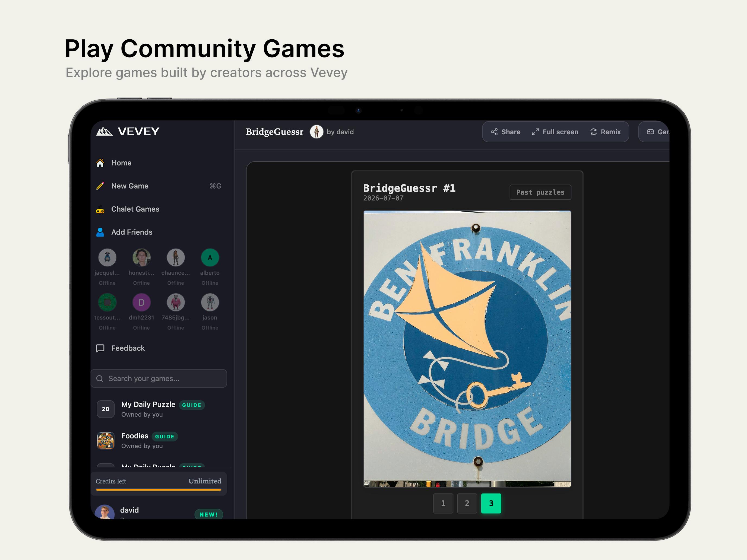747x560 pixels.
Task: Click the ⌘G shortcut hint beside New Game
Action: pos(216,186)
